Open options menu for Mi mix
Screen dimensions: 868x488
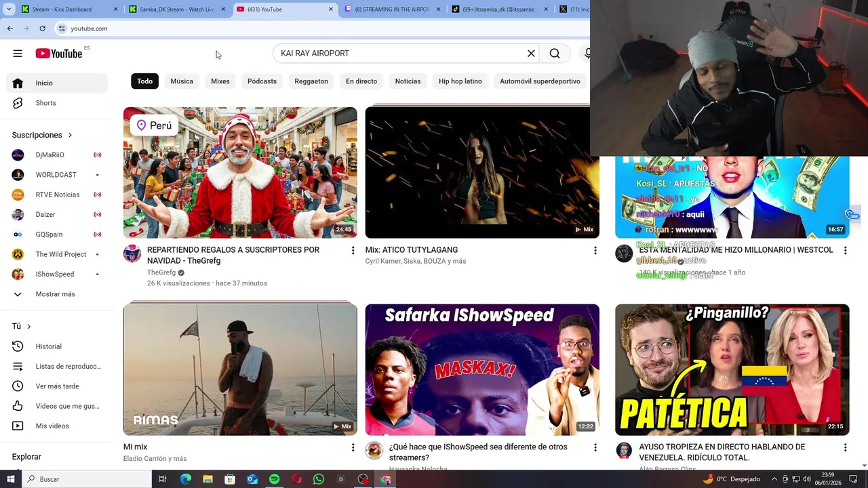(x=353, y=447)
